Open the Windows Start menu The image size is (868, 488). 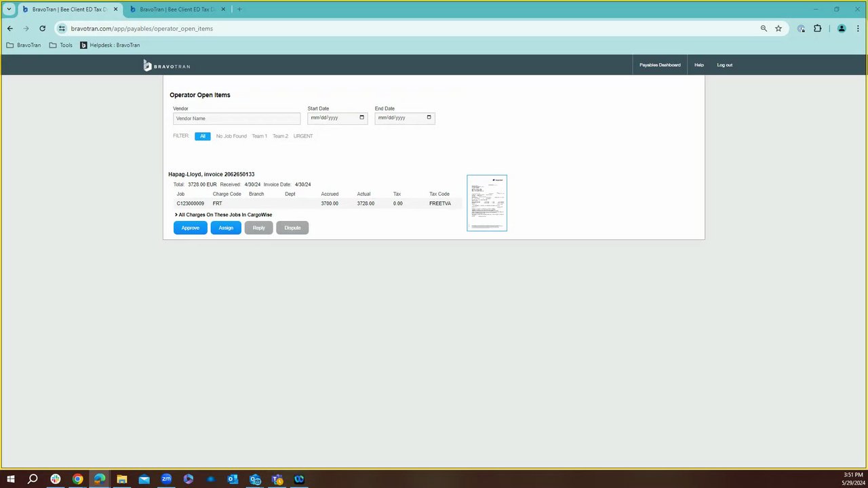click(x=10, y=479)
